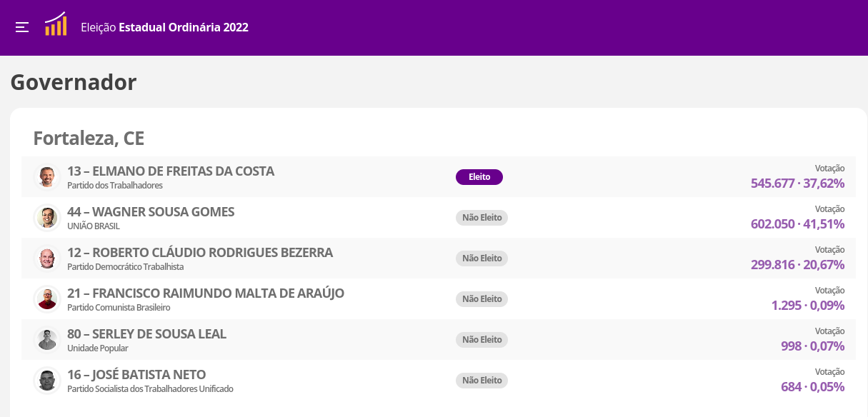Click the 602.050 · 41,51% vote total

click(798, 224)
